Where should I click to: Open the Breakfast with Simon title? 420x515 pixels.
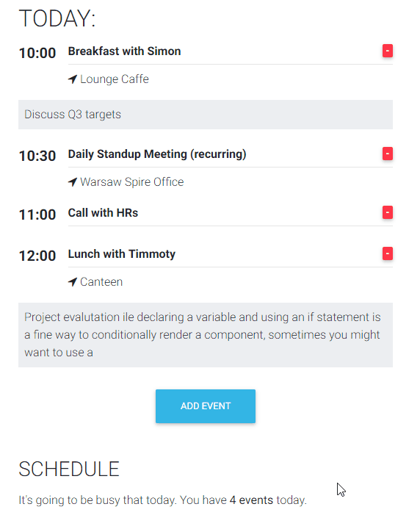pyautogui.click(x=124, y=51)
